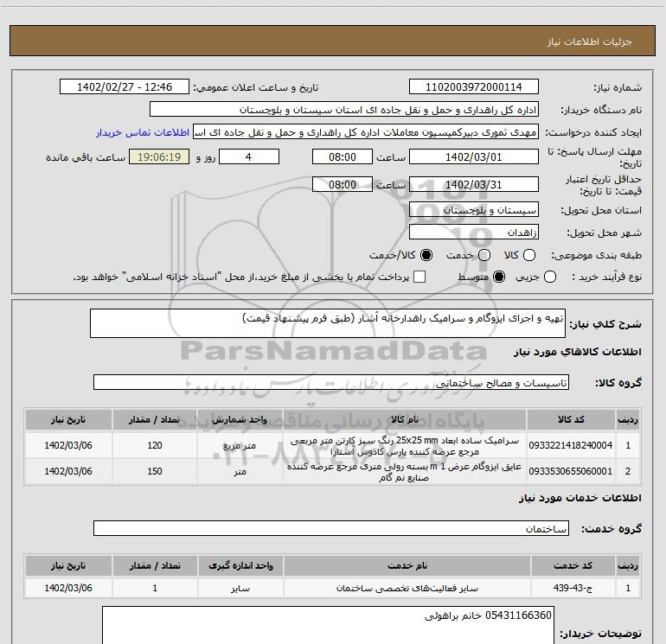This screenshot has width=666, height=644.
Task: Click the response deadline time 08:00 field
Action: 343,156
